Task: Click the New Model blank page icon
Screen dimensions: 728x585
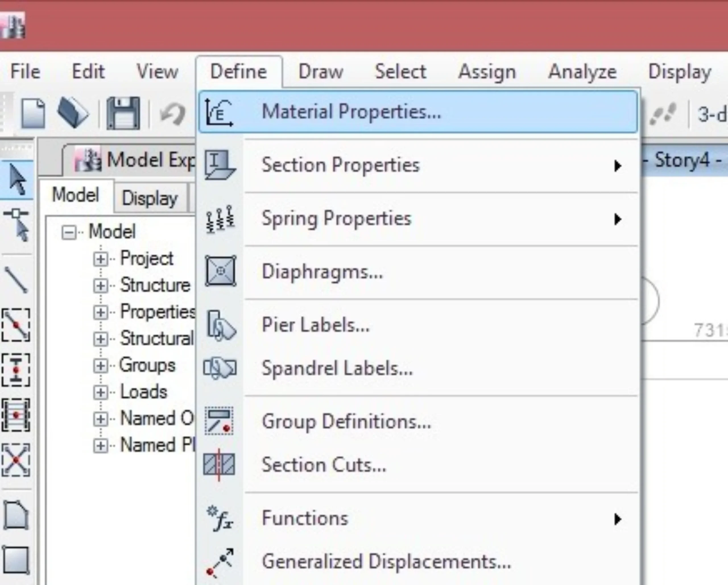Action: tap(33, 113)
